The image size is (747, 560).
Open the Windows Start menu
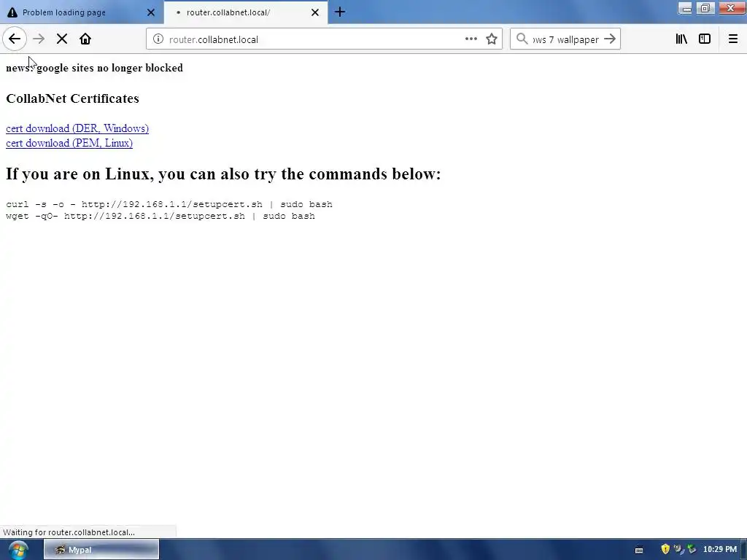pyautogui.click(x=18, y=550)
